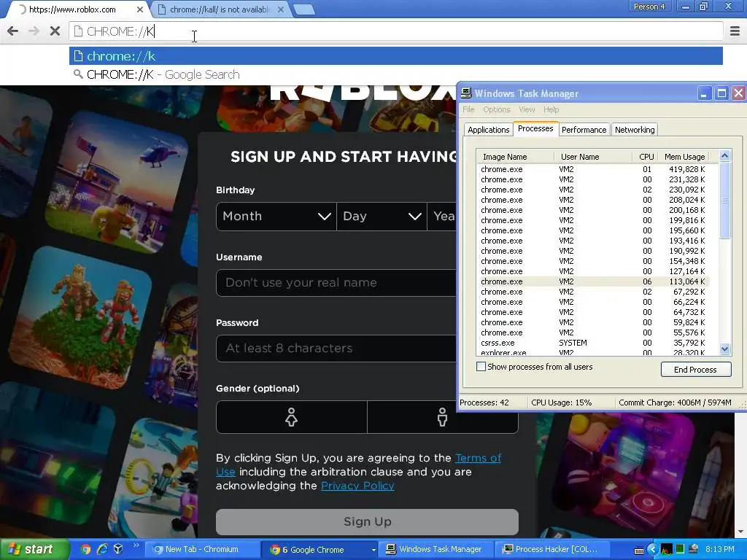The width and height of the screenshot is (747, 560).
Task: Switch to the Applications tab
Action: pyautogui.click(x=488, y=130)
